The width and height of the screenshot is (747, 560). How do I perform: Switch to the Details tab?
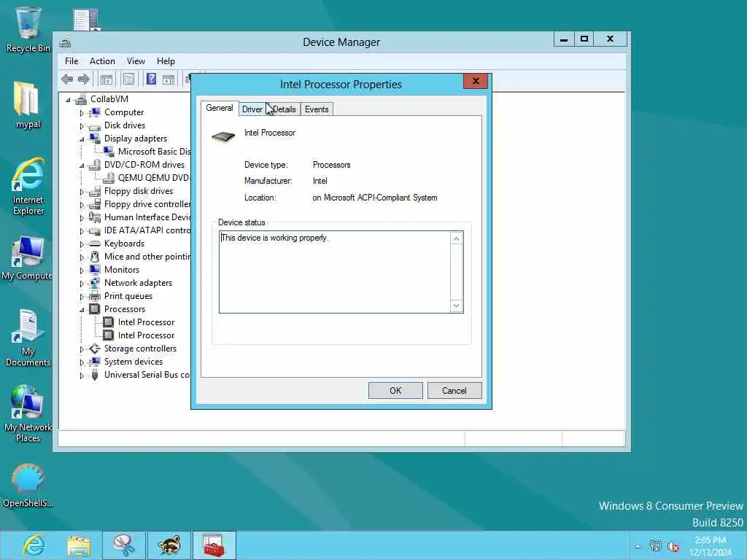coord(284,109)
